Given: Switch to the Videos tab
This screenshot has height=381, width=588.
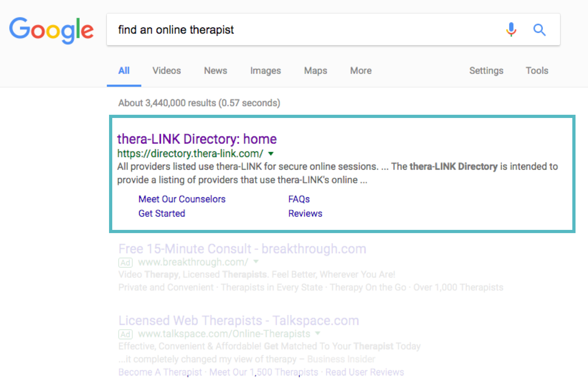Looking at the screenshot, I should coord(167,71).
